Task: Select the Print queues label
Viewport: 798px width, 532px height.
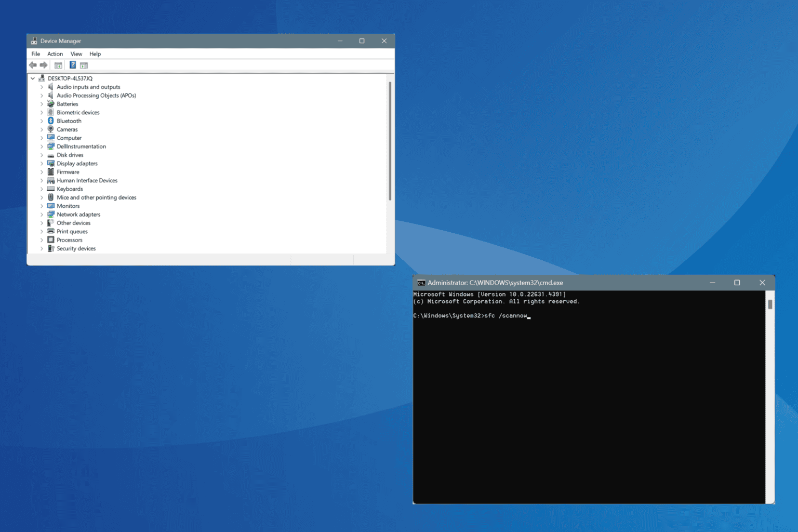Action: 72,231
